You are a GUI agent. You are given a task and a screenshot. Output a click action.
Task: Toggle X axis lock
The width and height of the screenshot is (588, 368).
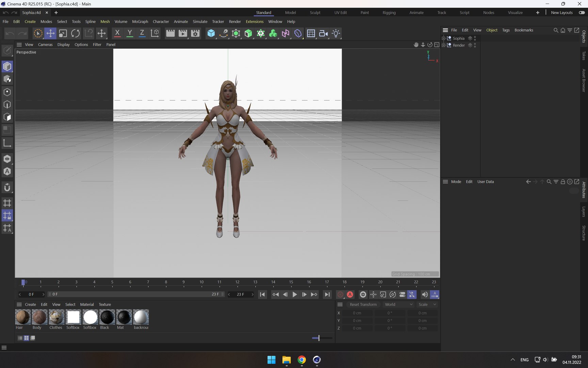[x=117, y=33]
